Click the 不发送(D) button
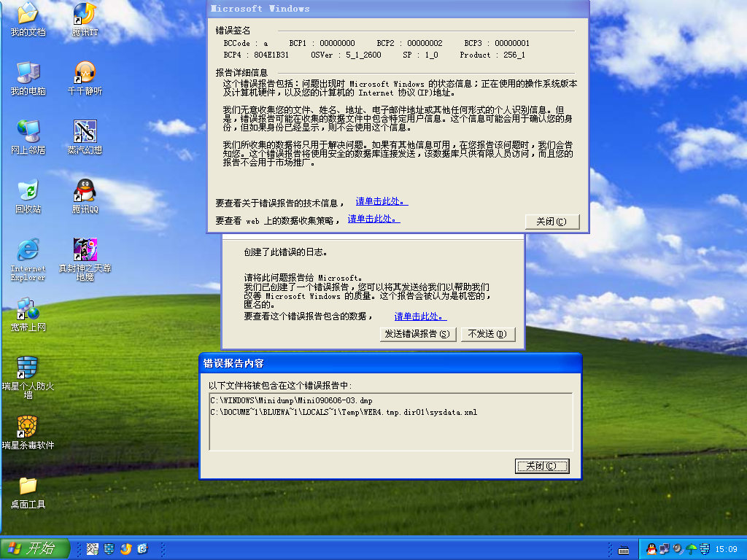 488,334
